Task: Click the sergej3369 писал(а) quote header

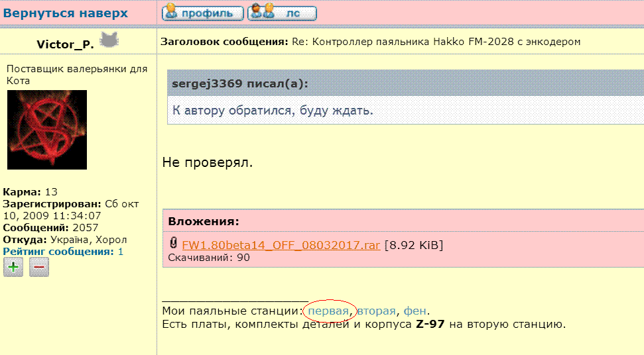Action: (x=239, y=83)
